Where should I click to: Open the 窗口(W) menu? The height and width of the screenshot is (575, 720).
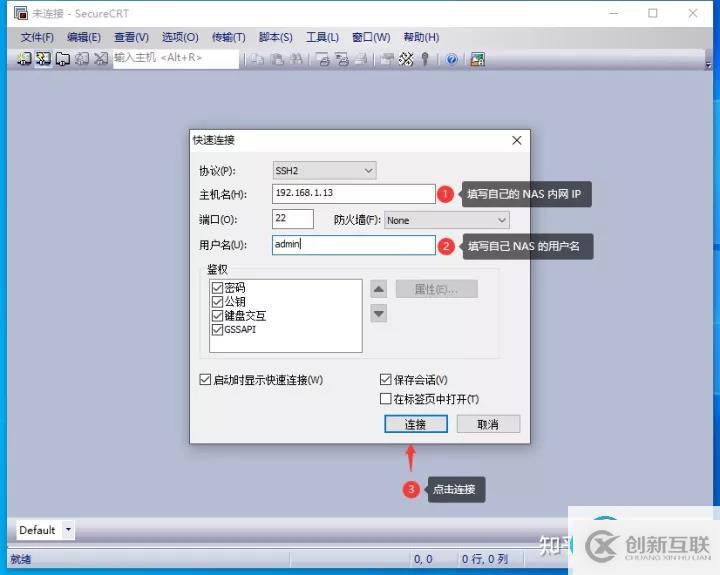click(x=371, y=37)
